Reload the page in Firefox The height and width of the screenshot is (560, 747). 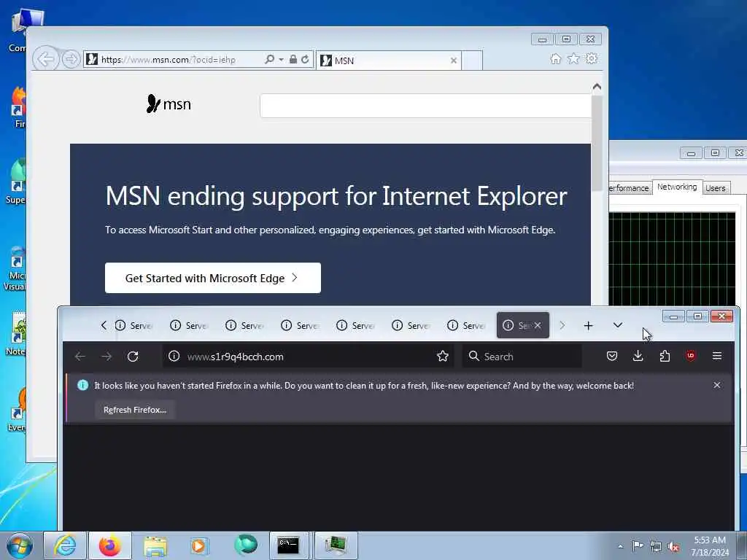point(133,356)
